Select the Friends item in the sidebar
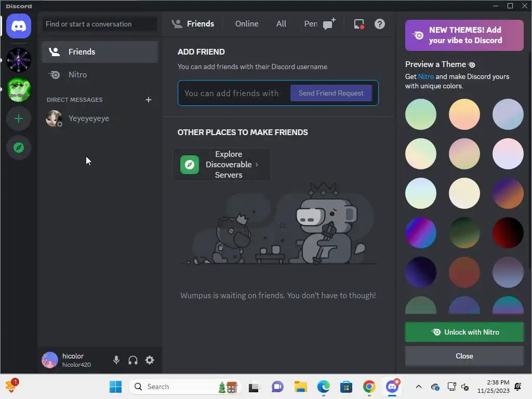This screenshot has height=399, width=532. tap(100, 52)
